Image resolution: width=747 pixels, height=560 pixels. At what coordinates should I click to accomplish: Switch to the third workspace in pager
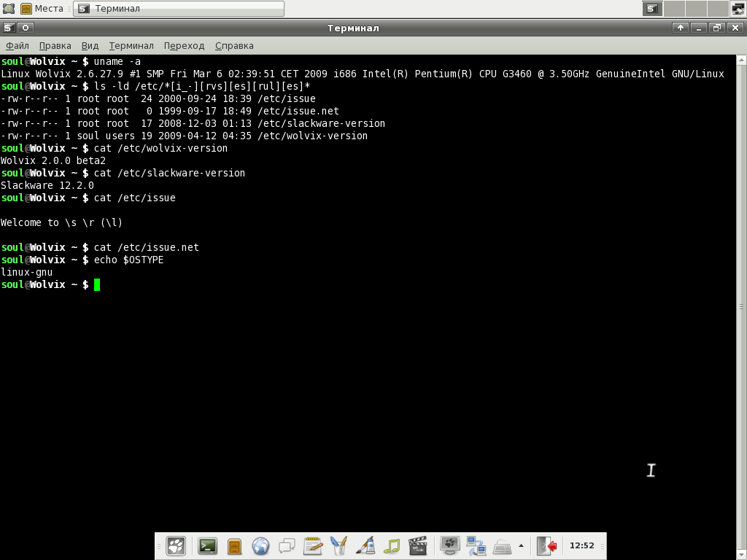[x=696, y=9]
